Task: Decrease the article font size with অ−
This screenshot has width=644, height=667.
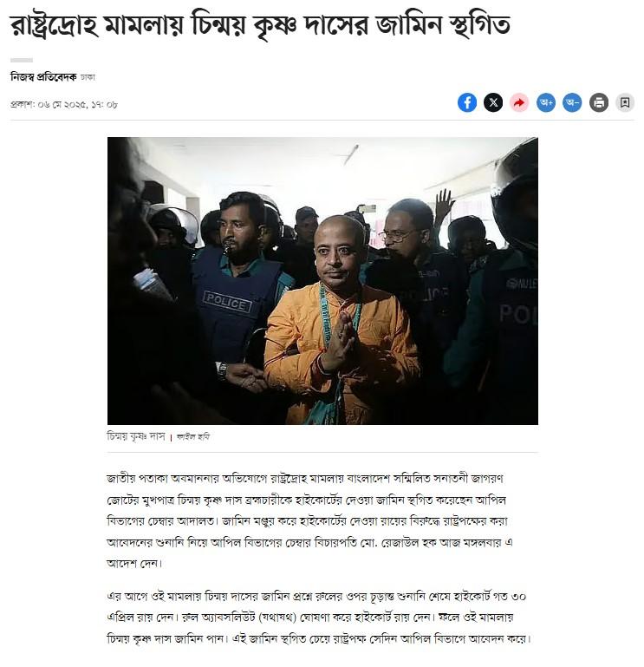Action: tap(572, 102)
